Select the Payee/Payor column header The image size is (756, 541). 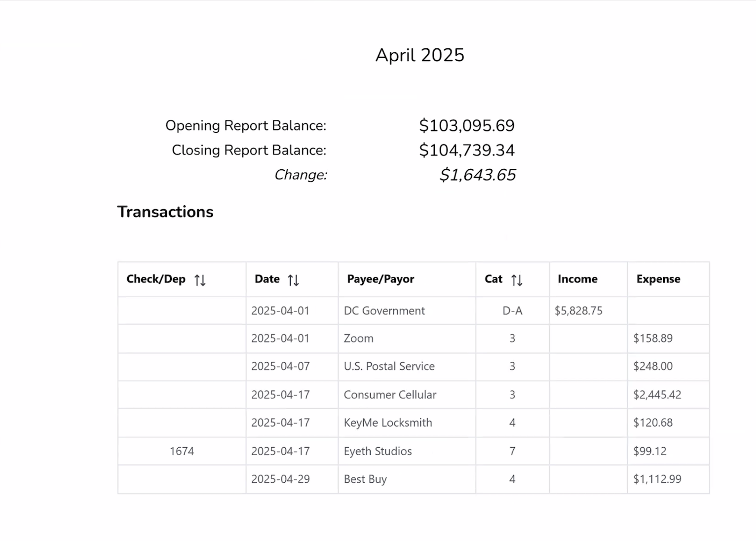click(x=380, y=279)
